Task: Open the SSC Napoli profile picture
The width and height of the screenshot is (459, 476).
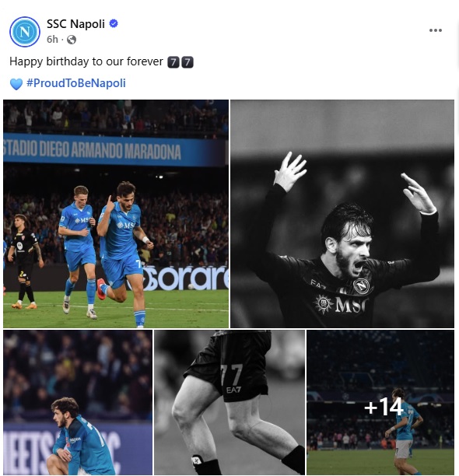Action: pos(25,32)
